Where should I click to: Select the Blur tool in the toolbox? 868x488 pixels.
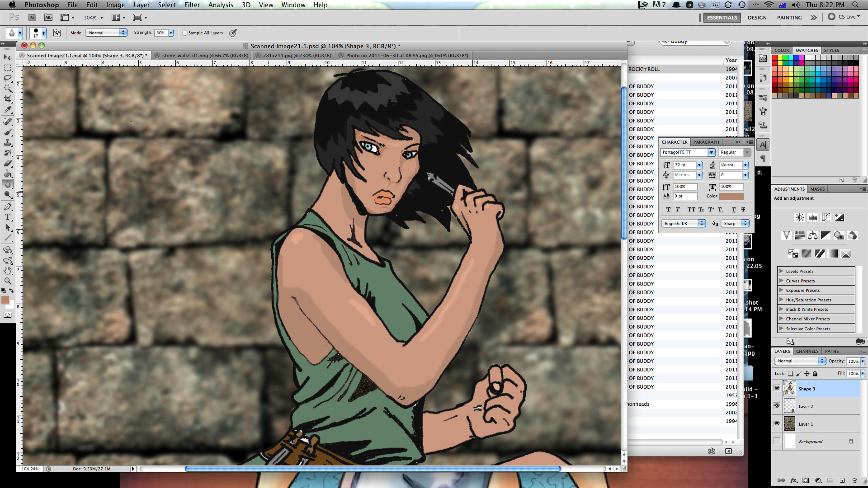8,184
